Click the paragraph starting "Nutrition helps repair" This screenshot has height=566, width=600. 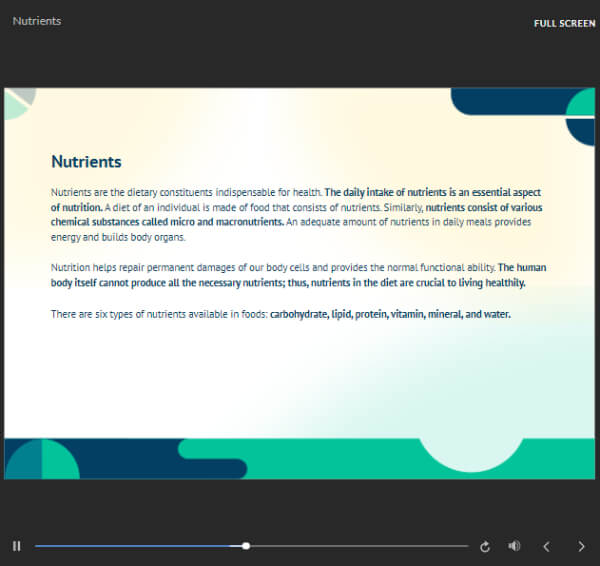coord(298,275)
